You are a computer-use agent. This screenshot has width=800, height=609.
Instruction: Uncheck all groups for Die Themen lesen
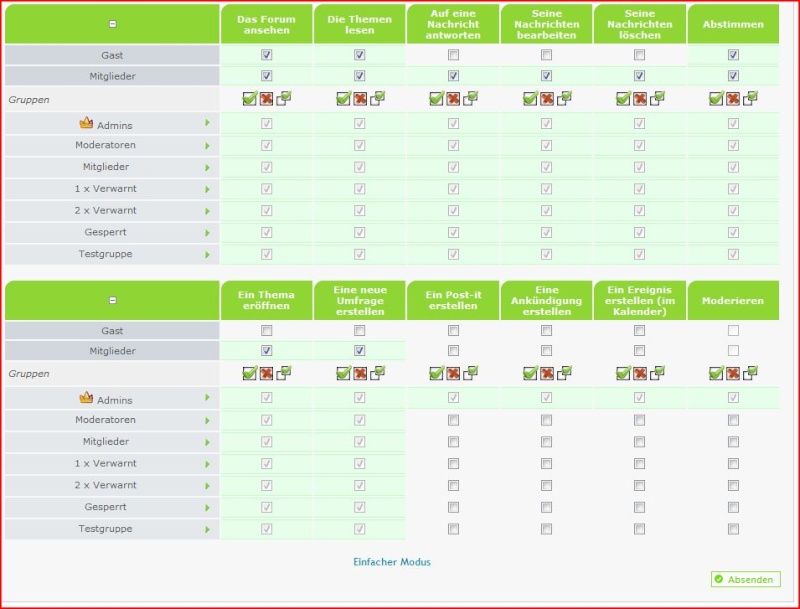click(x=360, y=98)
